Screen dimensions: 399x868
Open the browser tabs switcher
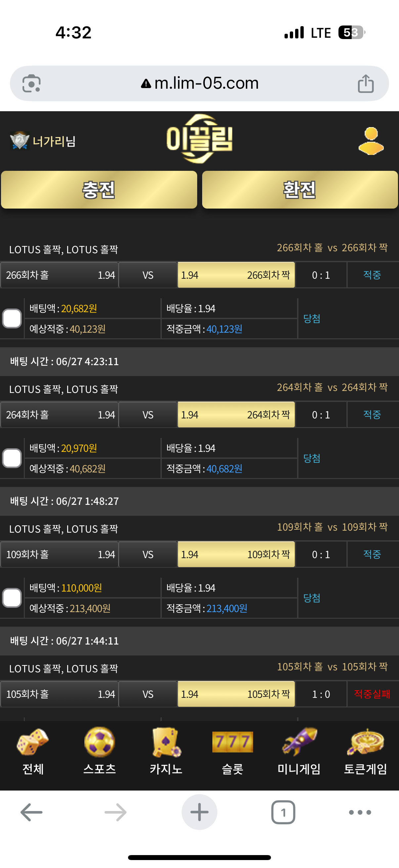[283, 812]
